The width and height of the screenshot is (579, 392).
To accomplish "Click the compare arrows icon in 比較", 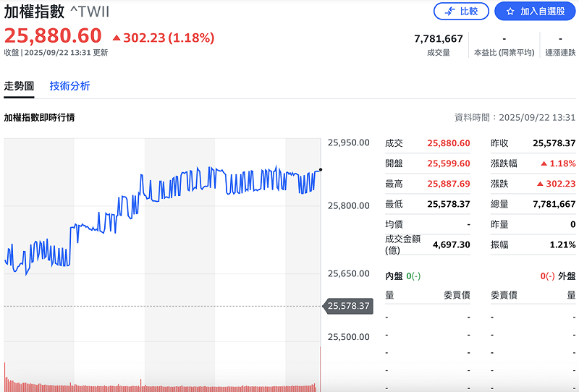I will pyautogui.click(x=449, y=12).
